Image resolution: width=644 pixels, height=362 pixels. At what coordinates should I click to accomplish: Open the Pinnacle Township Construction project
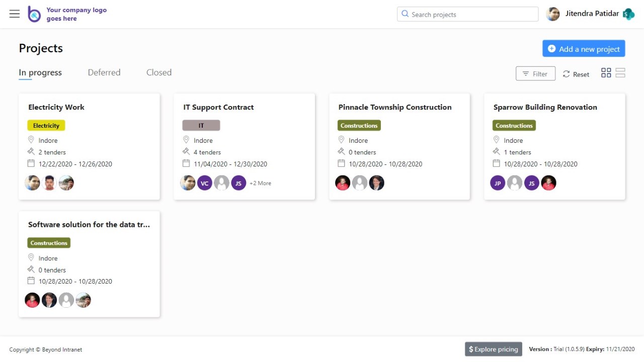click(x=395, y=107)
